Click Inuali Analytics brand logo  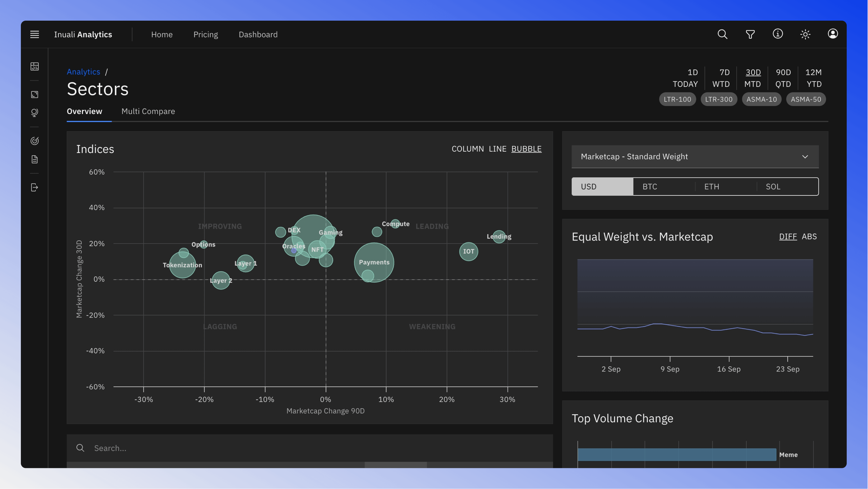(83, 34)
